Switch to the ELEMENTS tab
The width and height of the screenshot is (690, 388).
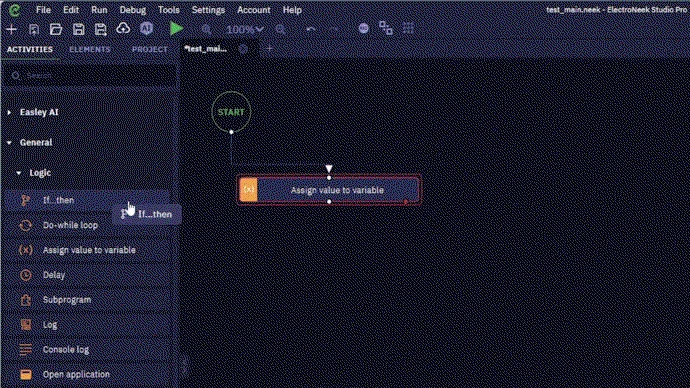click(90, 49)
